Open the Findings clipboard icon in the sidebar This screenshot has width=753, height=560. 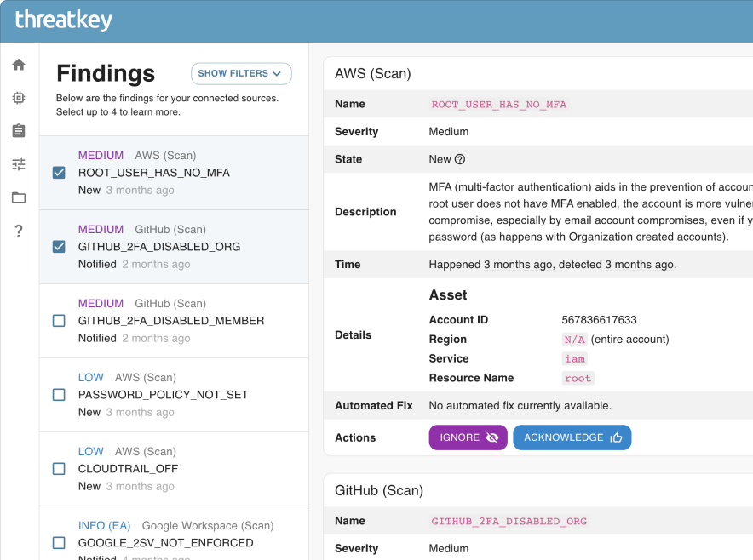[x=18, y=130]
